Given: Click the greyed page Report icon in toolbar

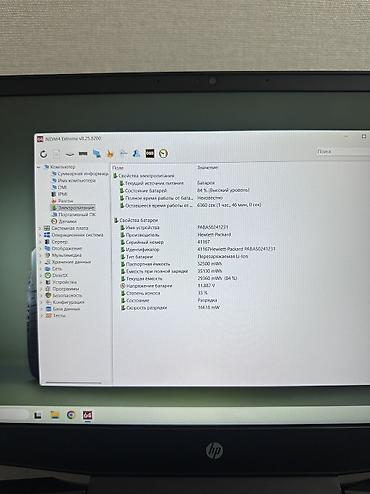Looking at the screenshot, I should pyautogui.click(x=57, y=154).
